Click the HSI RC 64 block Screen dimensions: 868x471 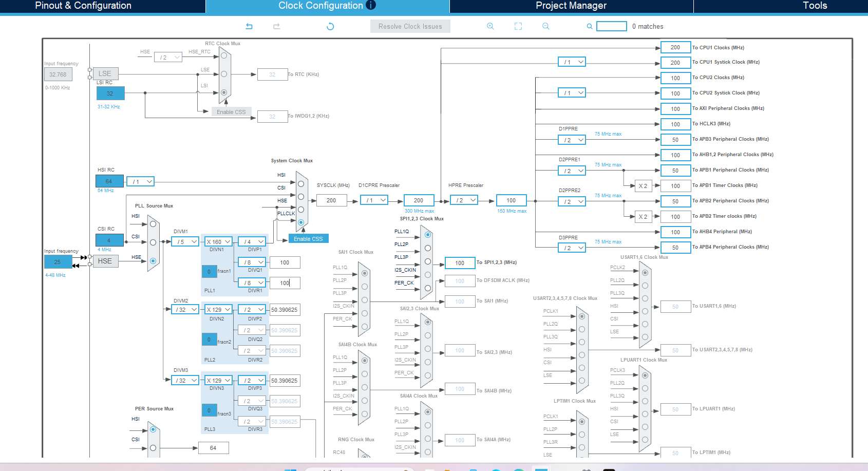pos(109,181)
